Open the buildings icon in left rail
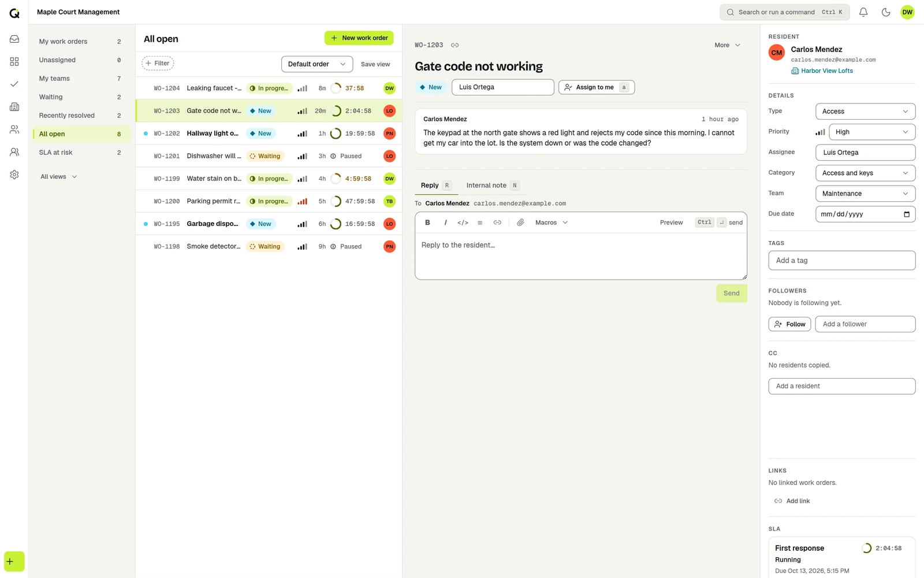This screenshot has height=578, width=924. [14, 107]
